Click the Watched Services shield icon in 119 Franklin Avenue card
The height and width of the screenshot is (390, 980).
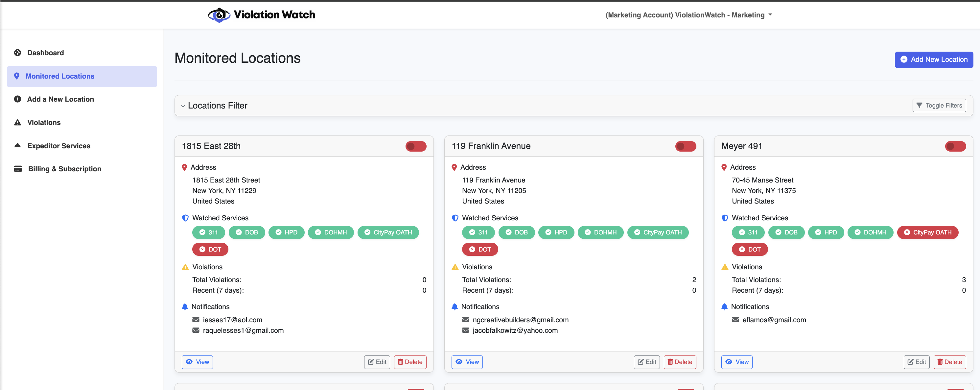[455, 218]
